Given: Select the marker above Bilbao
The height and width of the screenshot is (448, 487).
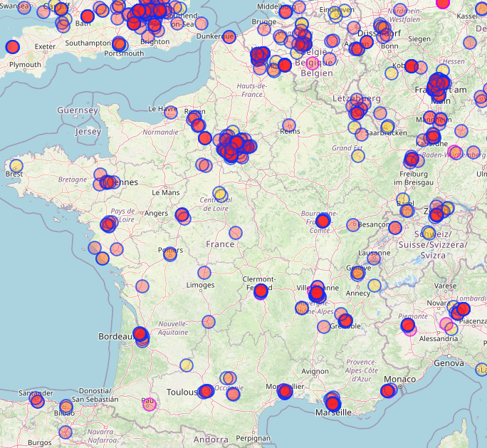Looking at the screenshot, I should [66, 406].
